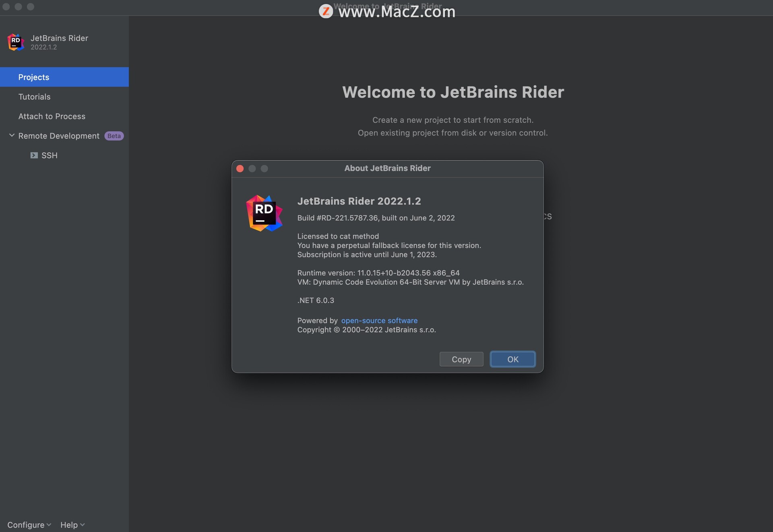Click the chevron before Remote Development

[x=12, y=135]
